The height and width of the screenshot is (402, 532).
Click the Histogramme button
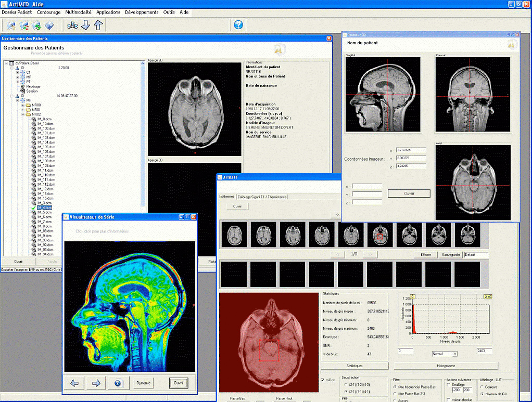(x=446, y=366)
